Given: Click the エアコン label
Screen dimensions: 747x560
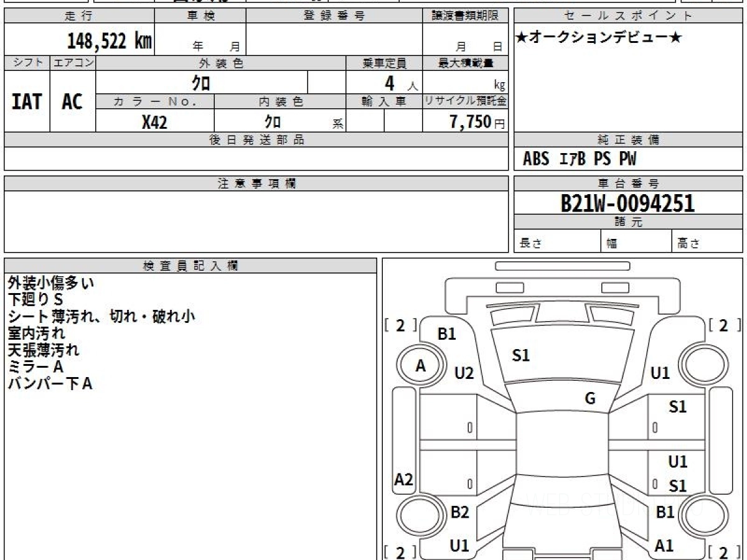Looking at the screenshot, I should click(73, 63).
